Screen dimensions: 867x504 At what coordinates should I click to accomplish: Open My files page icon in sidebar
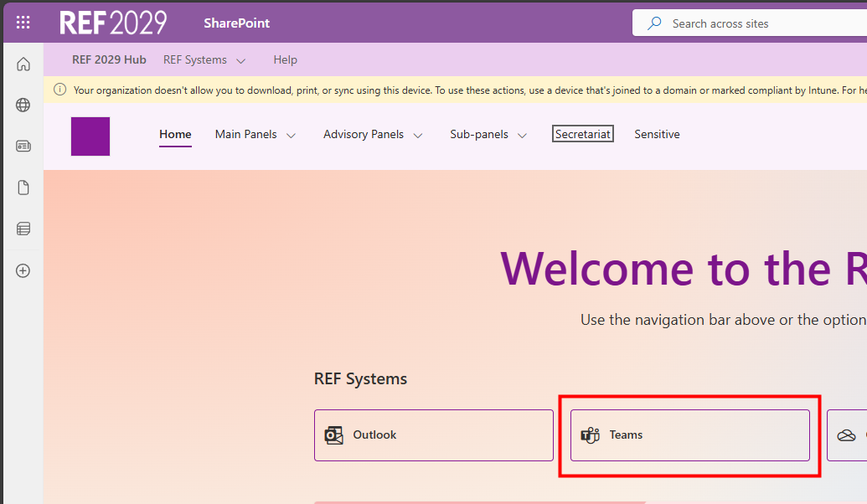23,188
